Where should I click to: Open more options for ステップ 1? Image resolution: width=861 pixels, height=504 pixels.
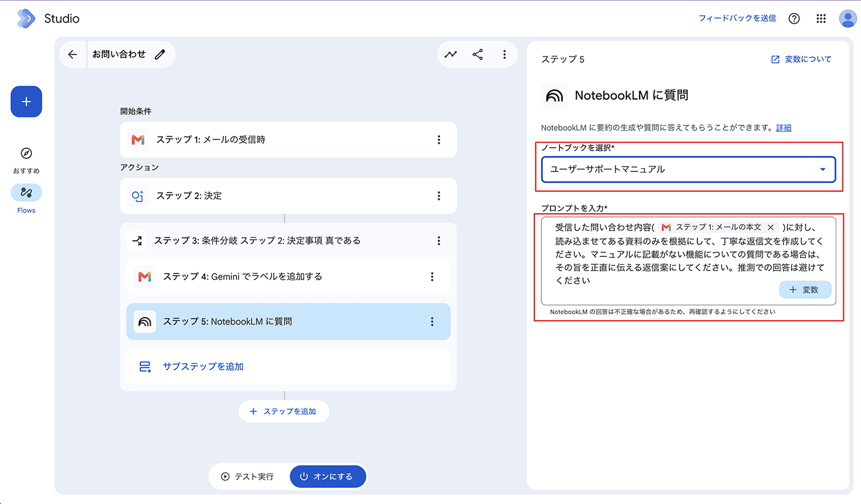[x=438, y=140]
